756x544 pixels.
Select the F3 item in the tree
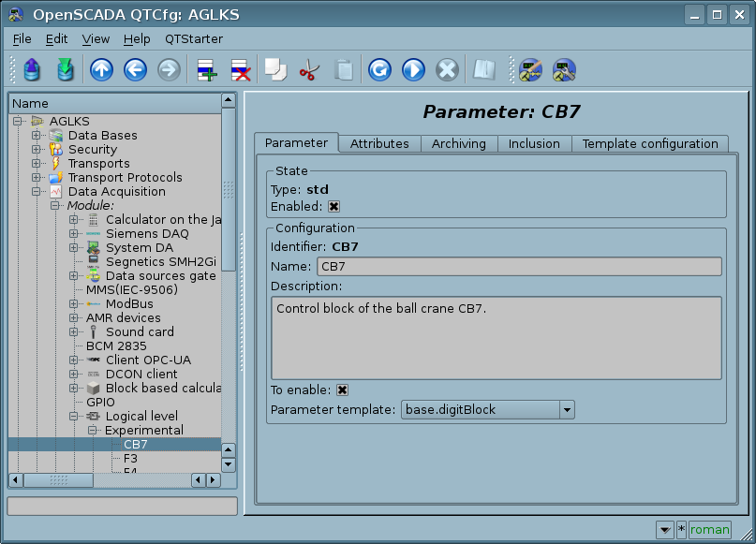pyautogui.click(x=130, y=459)
